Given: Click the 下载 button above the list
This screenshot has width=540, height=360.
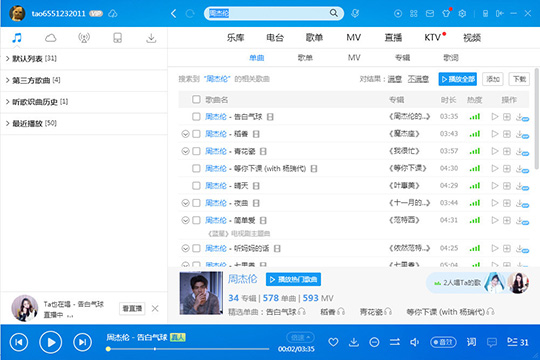Looking at the screenshot, I should point(519,79).
